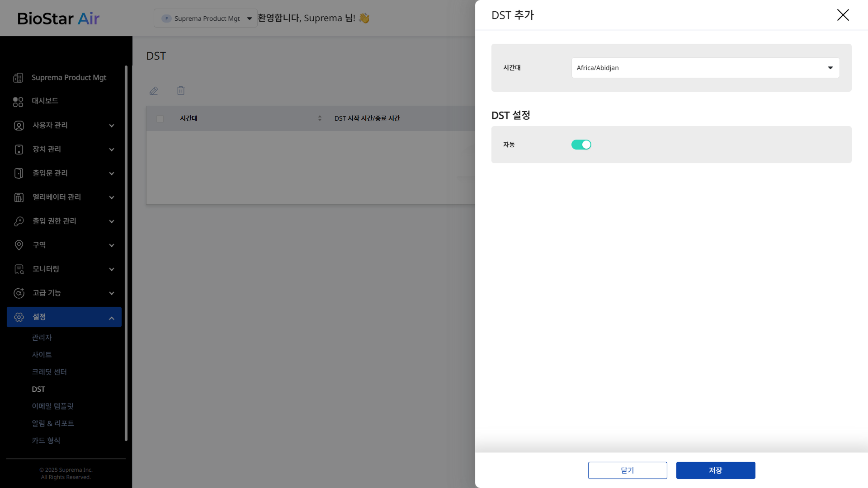Screen dimensions: 868x488
Task: Check the select-all checkbox in table header
Action: coord(160,119)
